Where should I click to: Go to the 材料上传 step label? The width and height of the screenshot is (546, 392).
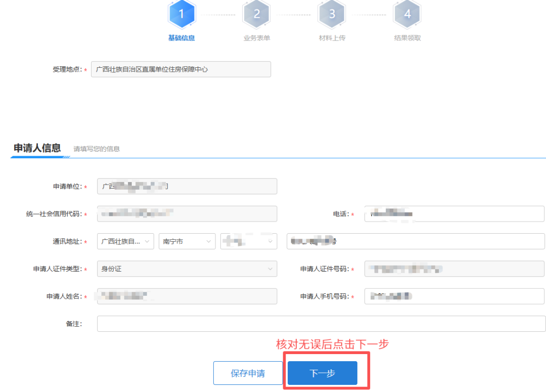(332, 38)
